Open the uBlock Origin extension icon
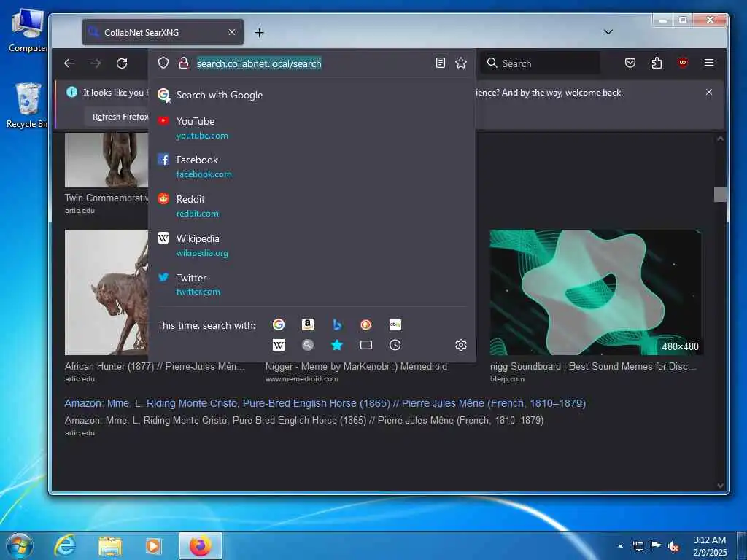 (x=683, y=63)
